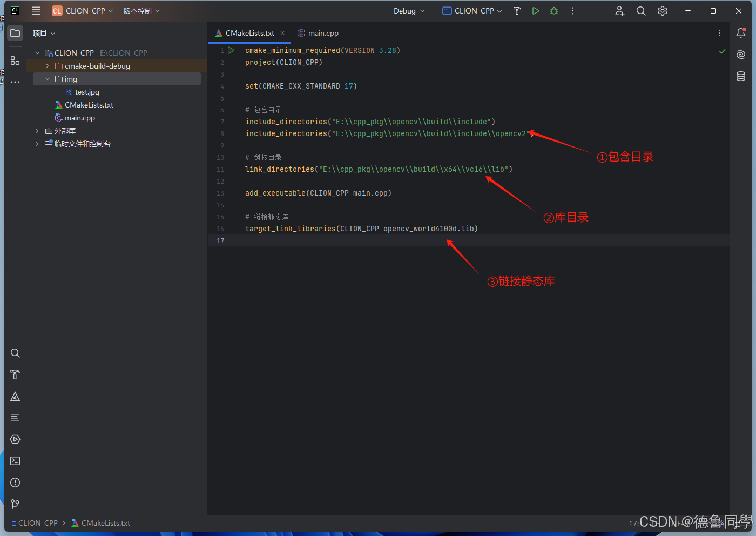
Task: Expand the cmake-build-debug folder
Action: (47, 66)
